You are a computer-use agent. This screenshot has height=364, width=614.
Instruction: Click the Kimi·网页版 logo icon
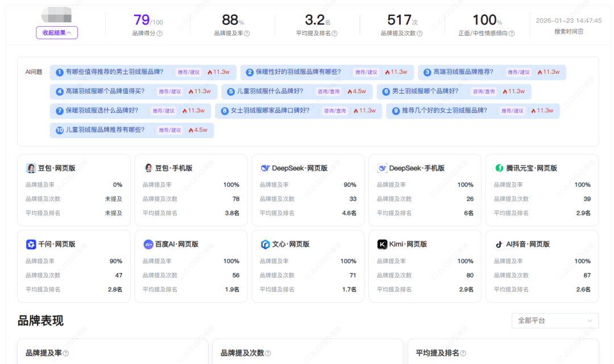click(382, 244)
